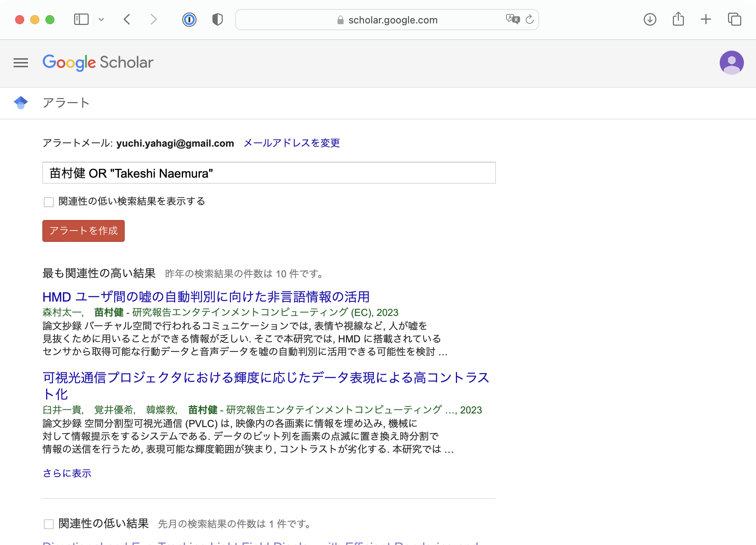Open the Safari sidebar dropdown chevron
This screenshot has height=545, width=756.
[101, 19]
